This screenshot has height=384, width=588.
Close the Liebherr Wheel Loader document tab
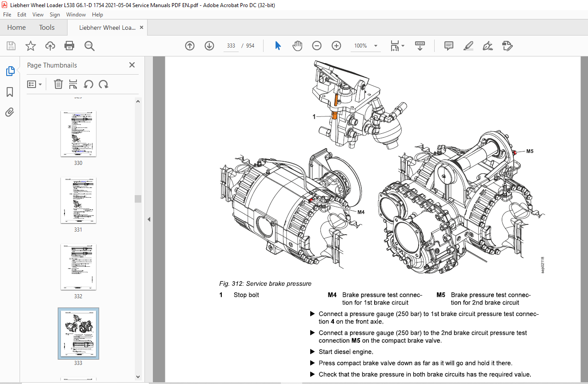(142, 28)
